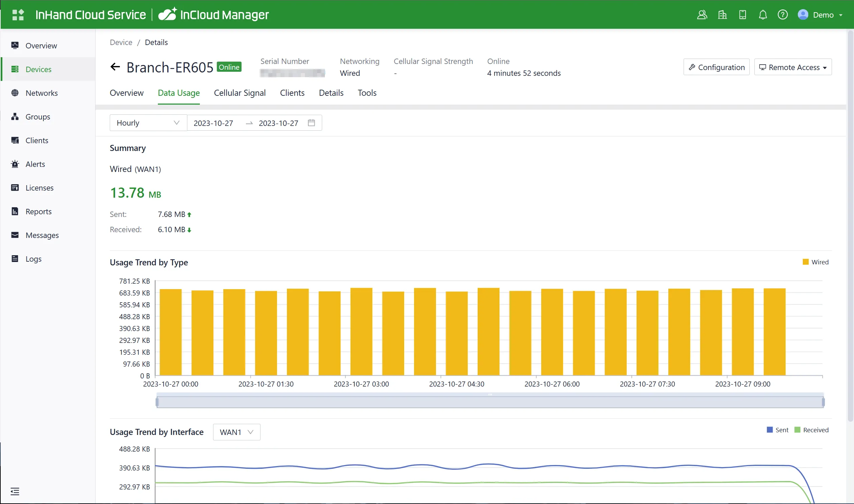Open Groups in sidebar
The width and height of the screenshot is (854, 504).
pyautogui.click(x=47, y=116)
